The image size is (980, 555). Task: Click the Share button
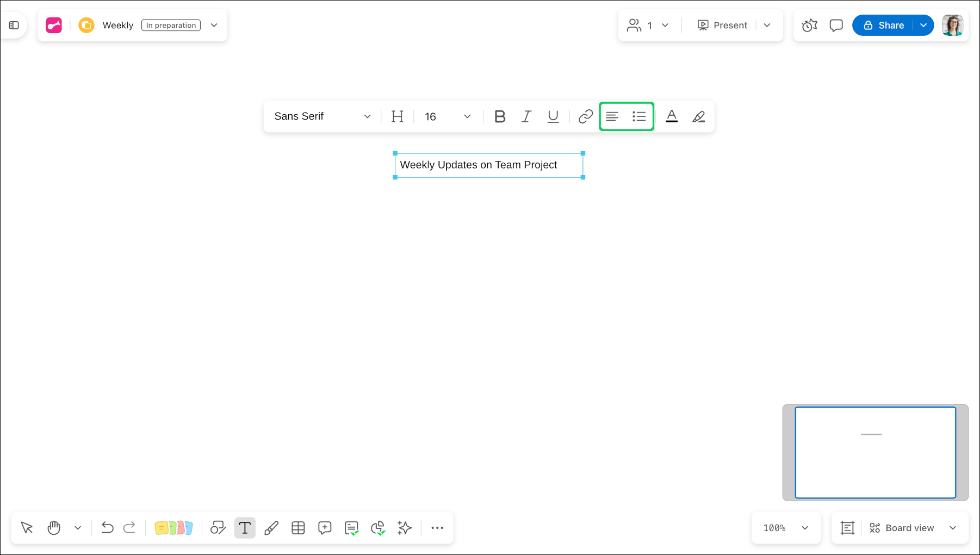tap(884, 26)
